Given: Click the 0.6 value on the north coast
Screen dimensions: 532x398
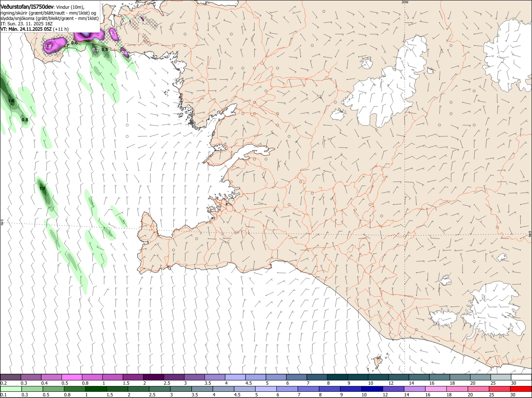Looking at the screenshot, I should (x=74, y=43).
